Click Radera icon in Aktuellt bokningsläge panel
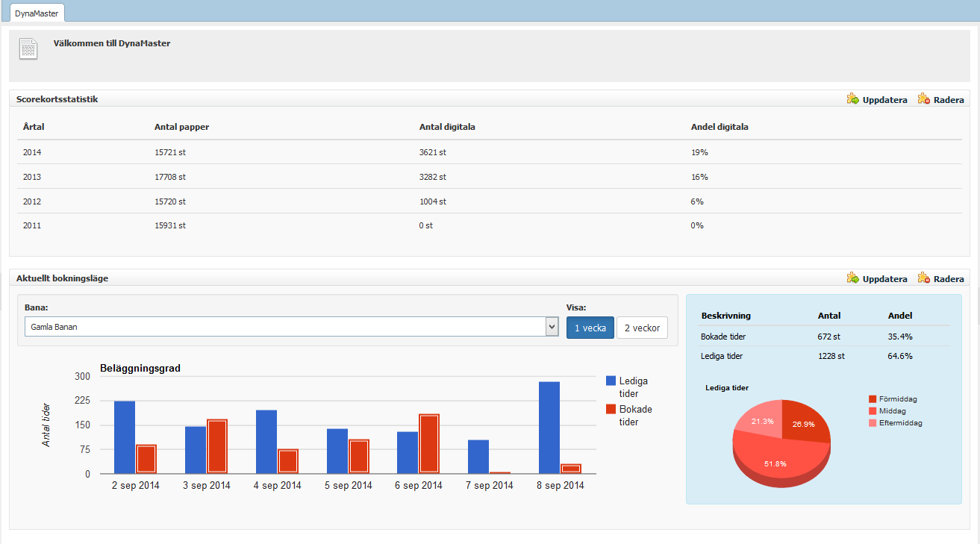This screenshot has height=544, width=980. (924, 278)
